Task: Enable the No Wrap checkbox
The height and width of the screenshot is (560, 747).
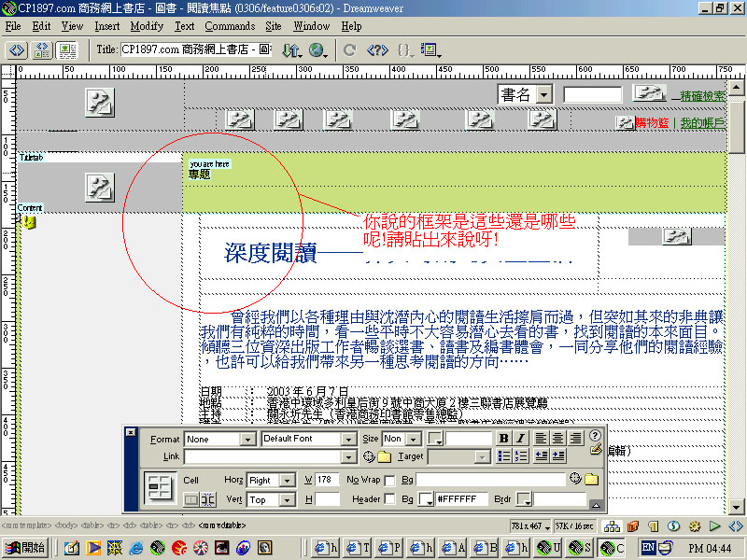Action: tap(389, 480)
